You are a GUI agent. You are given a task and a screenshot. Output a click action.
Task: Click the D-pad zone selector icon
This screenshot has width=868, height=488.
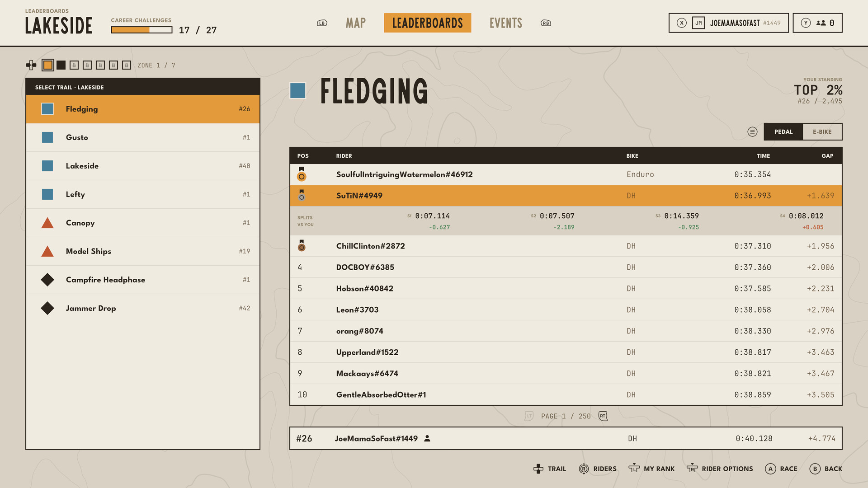pyautogui.click(x=31, y=65)
